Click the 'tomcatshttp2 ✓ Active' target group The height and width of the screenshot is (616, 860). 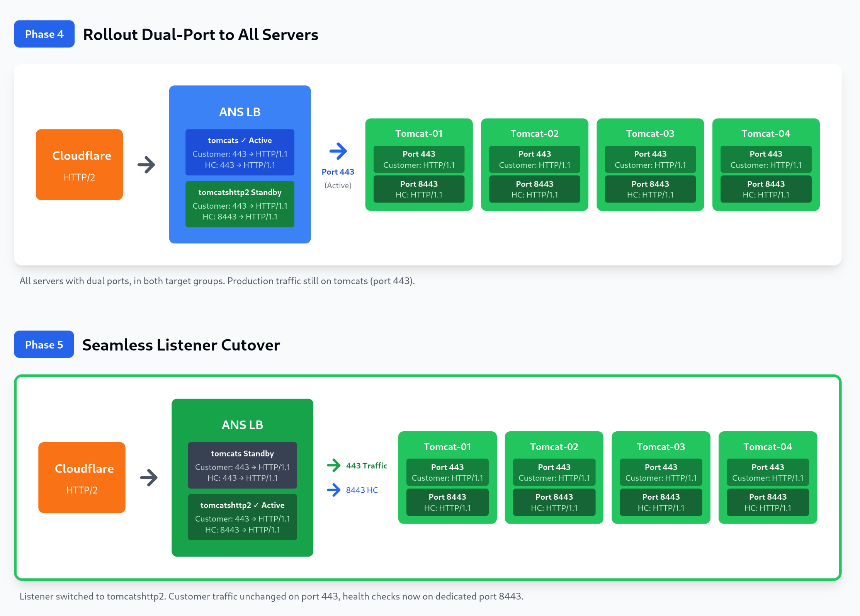pyautogui.click(x=242, y=517)
